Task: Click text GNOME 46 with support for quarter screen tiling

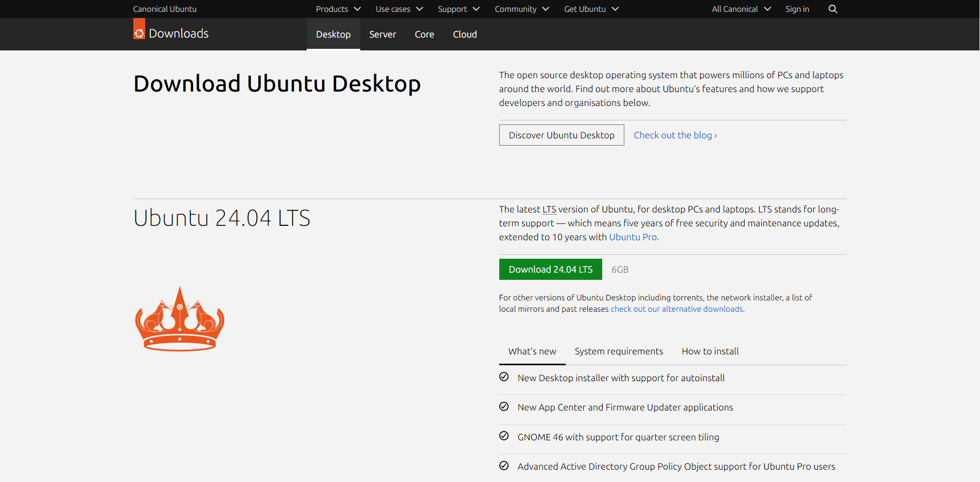Action: [x=618, y=437]
